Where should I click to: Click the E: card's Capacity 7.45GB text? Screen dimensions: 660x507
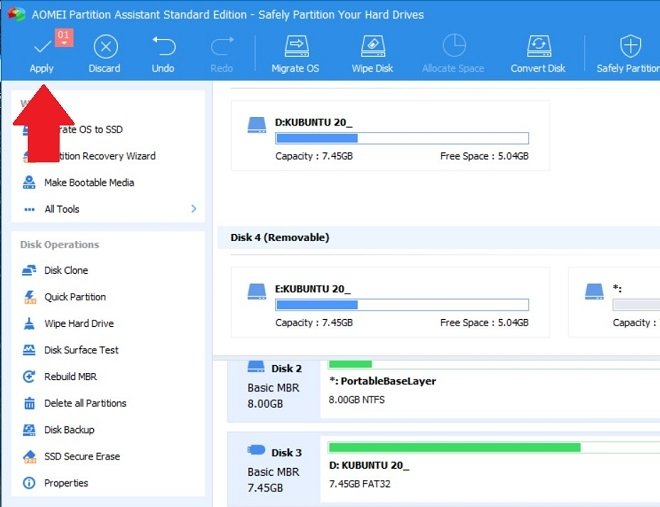pyautogui.click(x=314, y=323)
